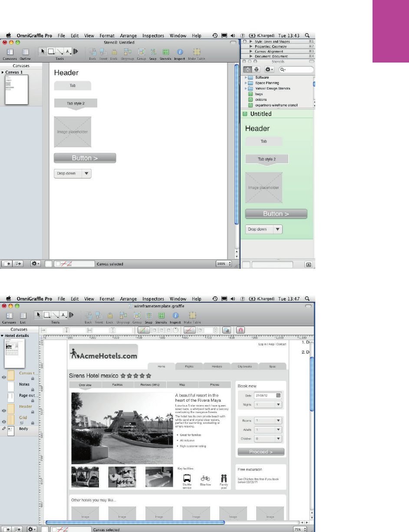Click Canvases icon in Stencil: Untitled window
The image size is (409, 532).
[10, 52]
